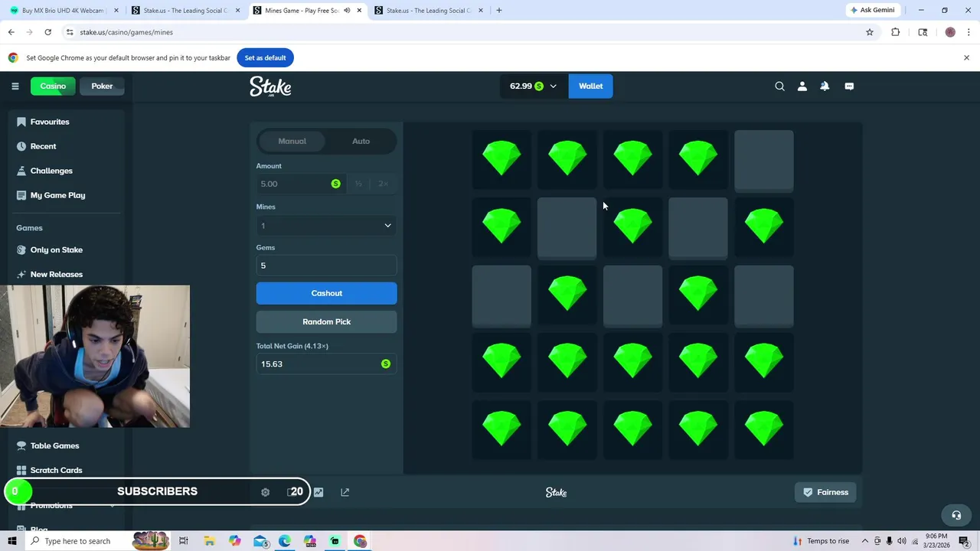Screen dimensions: 980x551
Task: Open File Explorer from taskbar
Action: point(209,541)
